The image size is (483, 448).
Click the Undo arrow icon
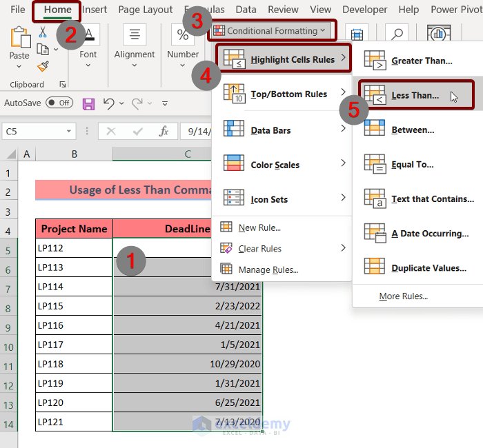pos(109,103)
